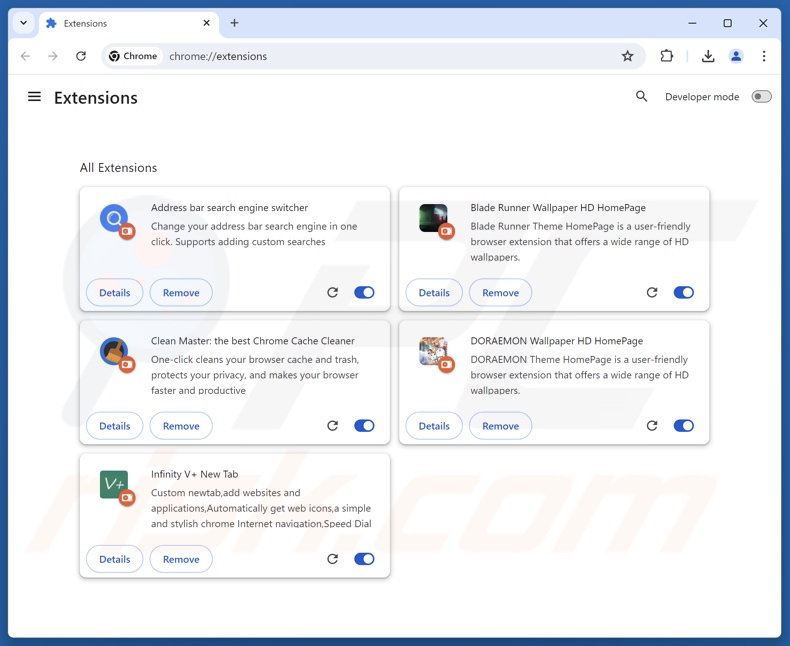Open Details for Clean Master
The width and height of the screenshot is (790, 646).
coord(114,426)
